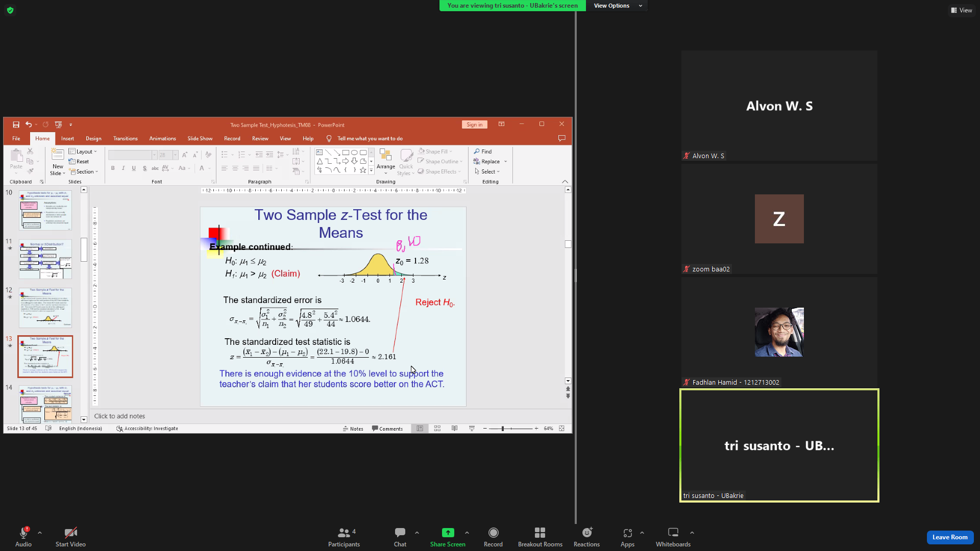
Task: Toggle Normal view in status bar
Action: [420, 429]
